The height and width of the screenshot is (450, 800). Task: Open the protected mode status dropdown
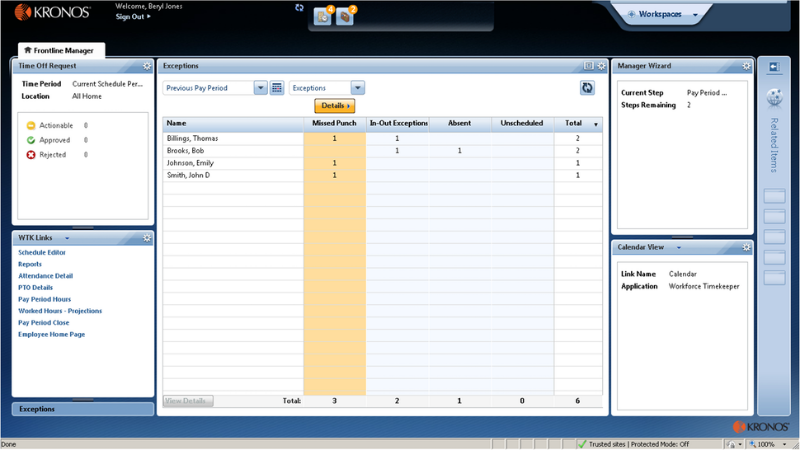pyautogui.click(x=740, y=445)
